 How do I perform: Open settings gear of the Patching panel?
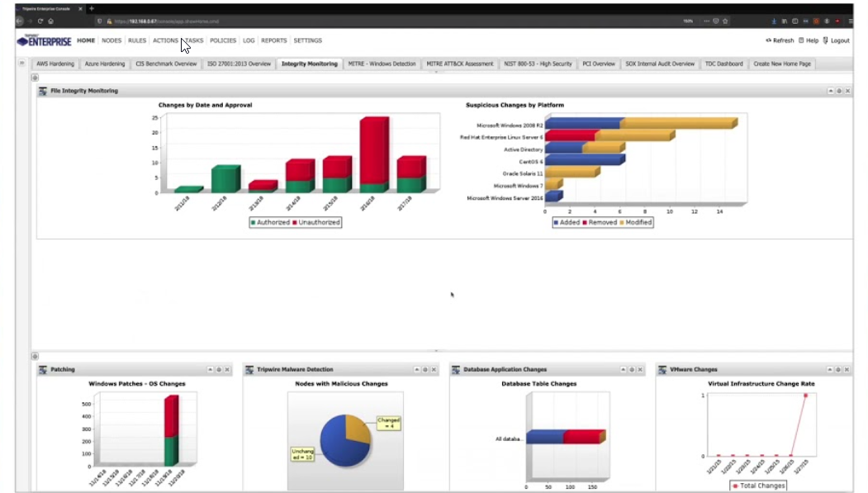(219, 370)
